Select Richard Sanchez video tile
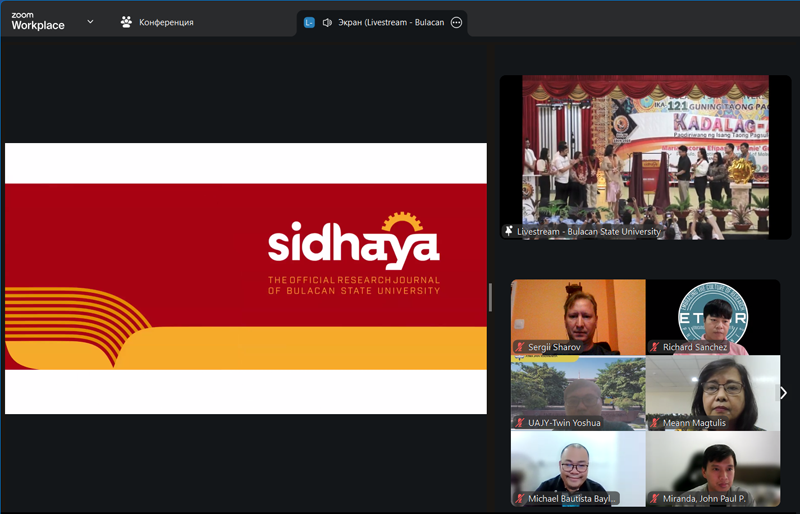This screenshot has height=514, width=800. tap(713, 317)
